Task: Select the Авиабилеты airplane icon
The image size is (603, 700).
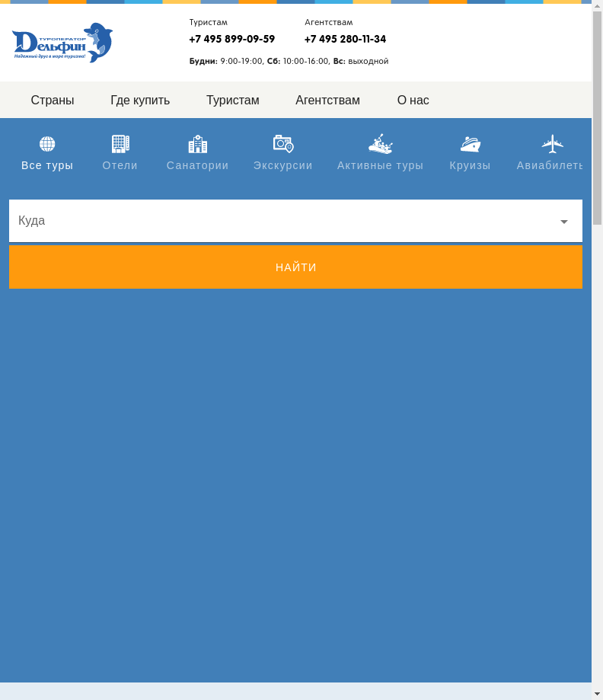Action: pyautogui.click(x=553, y=144)
